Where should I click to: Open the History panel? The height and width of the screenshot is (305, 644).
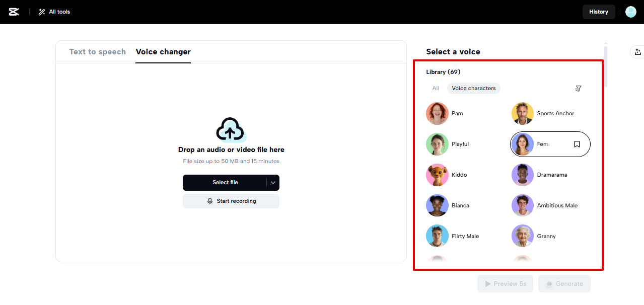tap(598, 11)
